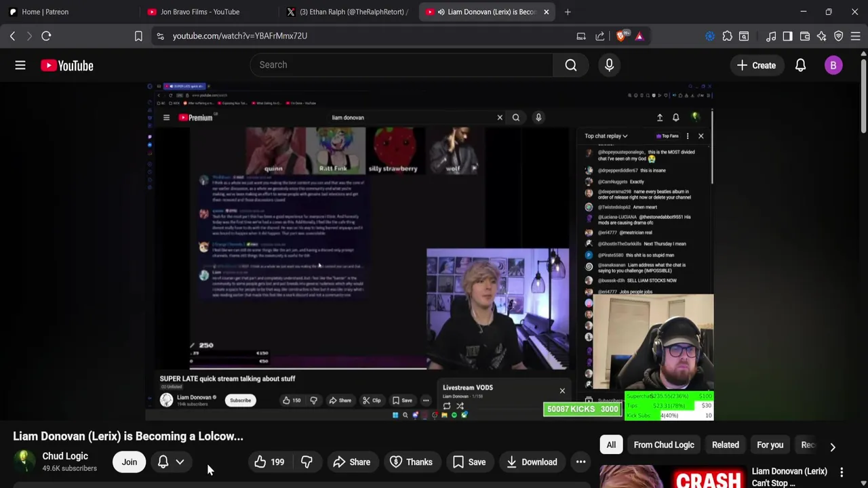Select the For you filter chip
Image resolution: width=868 pixels, height=488 pixels.
point(770,445)
